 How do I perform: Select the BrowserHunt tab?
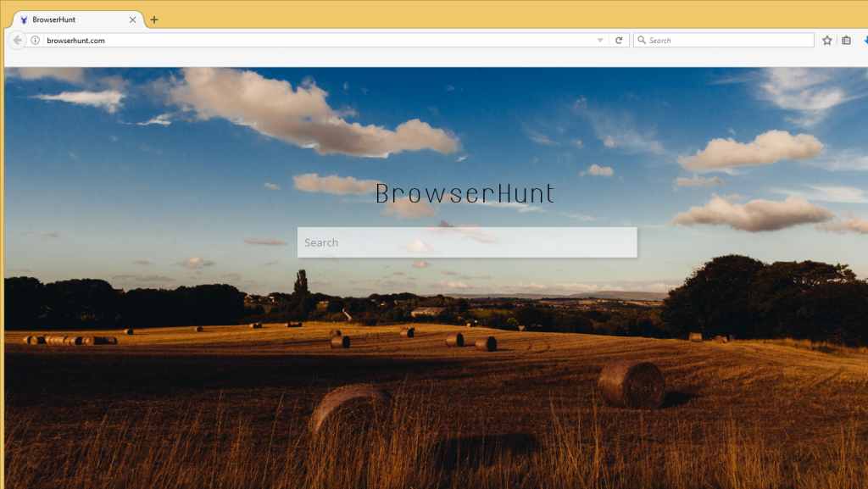click(x=77, y=19)
